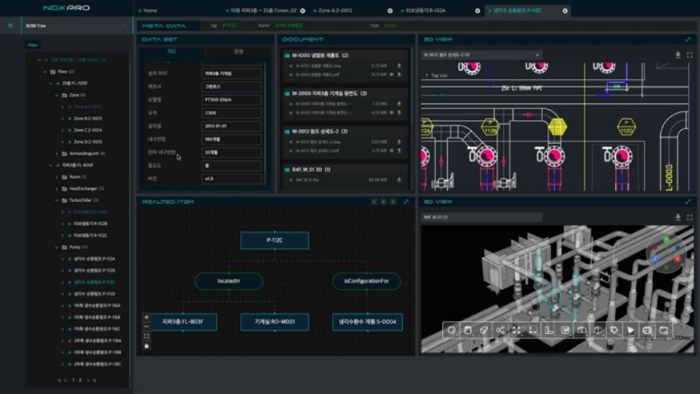Click the last screen icon in 3D toolbar

663,331
